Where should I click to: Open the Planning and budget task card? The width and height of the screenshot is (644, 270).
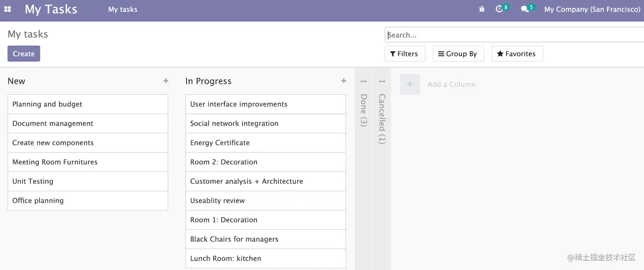88,104
